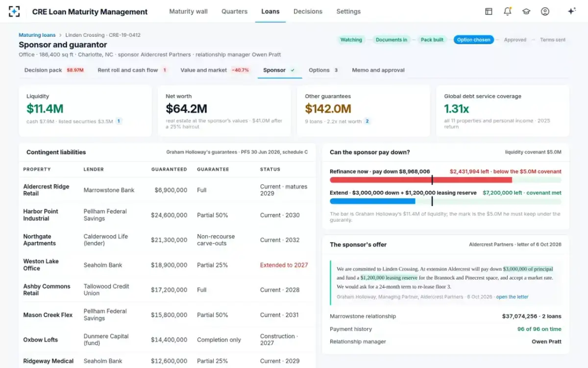Screen dimensions: 588x368
Task: Click the red Refinance now liquidity bar
Action: [421, 180]
